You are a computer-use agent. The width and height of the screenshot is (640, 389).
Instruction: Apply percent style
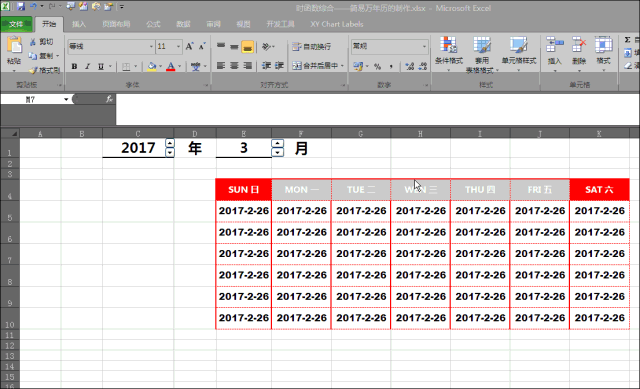coord(378,66)
